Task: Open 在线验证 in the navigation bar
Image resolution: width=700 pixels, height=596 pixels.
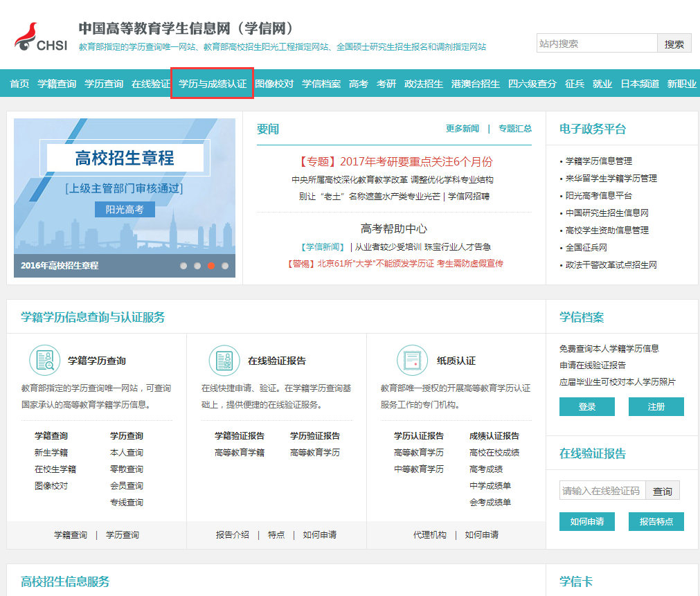Action: click(x=151, y=84)
